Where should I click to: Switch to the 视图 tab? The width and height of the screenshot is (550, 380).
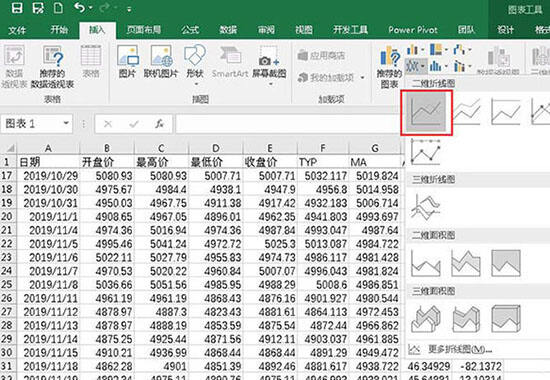[x=304, y=30]
